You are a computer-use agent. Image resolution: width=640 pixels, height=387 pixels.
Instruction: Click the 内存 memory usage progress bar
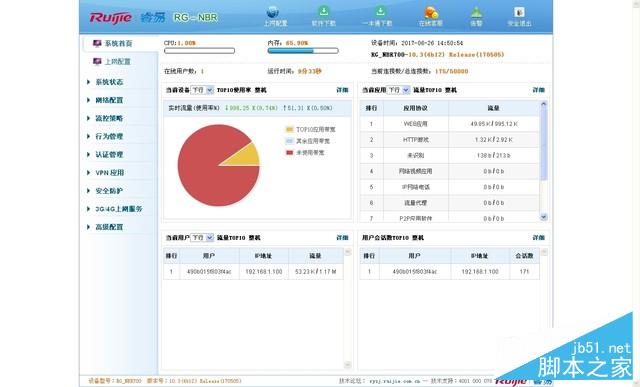(x=303, y=51)
